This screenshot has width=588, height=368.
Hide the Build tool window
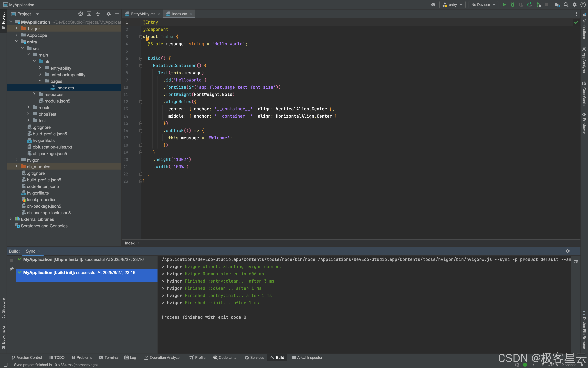(576, 251)
